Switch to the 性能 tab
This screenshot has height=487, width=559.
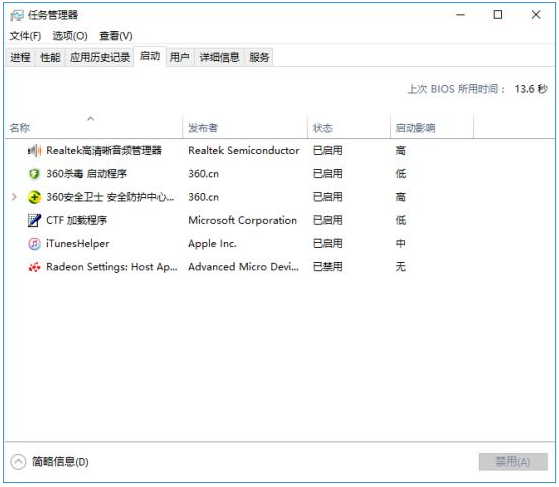tap(50, 57)
